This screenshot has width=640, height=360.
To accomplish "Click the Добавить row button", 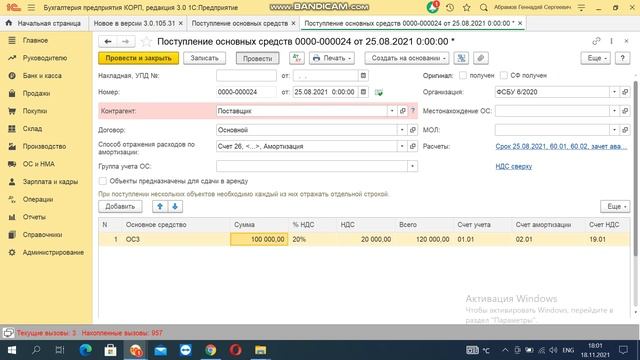I will click(120, 206).
